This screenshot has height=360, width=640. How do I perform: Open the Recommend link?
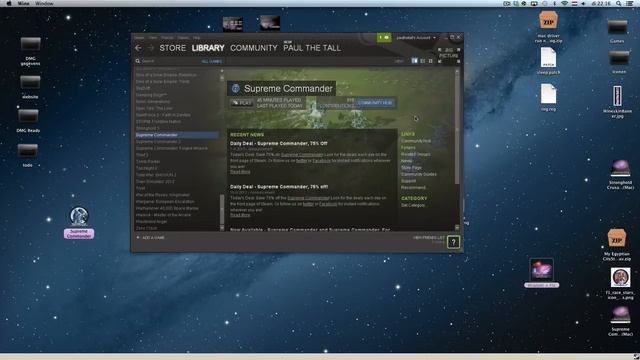413,188
